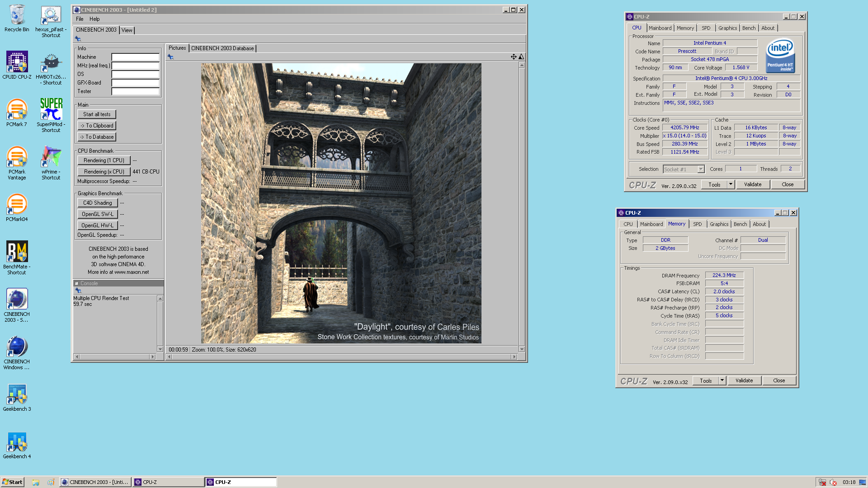Open the Help menu in CINEBENCH
Viewport: 868px width, 488px height.
coord(94,19)
